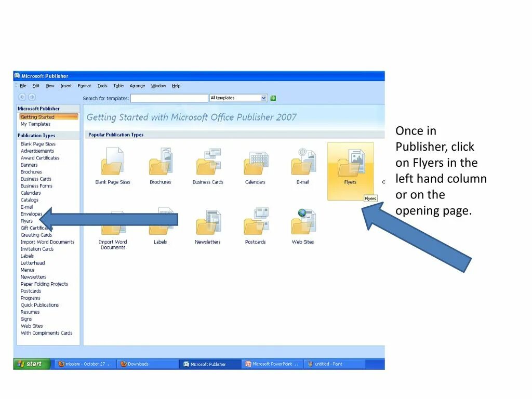Open the File menu
Image resolution: width=532 pixels, height=399 pixels.
coord(23,86)
